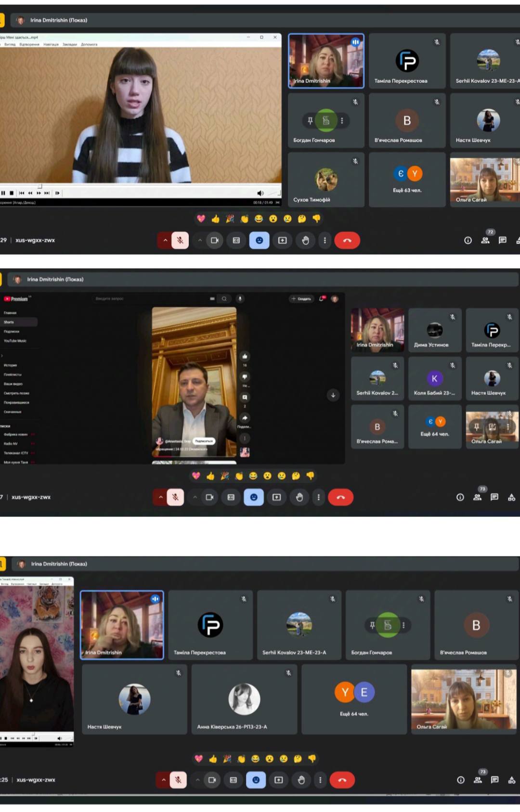This screenshot has height=812, width=520.
Task: Open participants list showing 72 people
Action: (x=485, y=240)
